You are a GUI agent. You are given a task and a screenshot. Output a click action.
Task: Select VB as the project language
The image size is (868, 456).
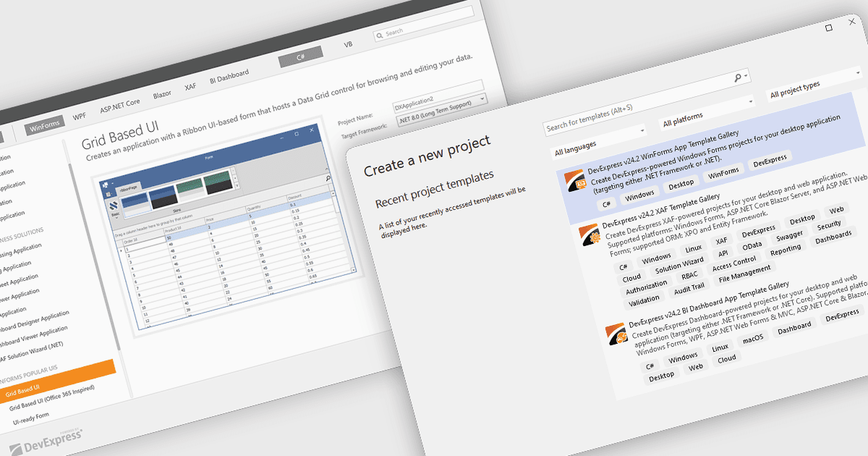pos(348,44)
